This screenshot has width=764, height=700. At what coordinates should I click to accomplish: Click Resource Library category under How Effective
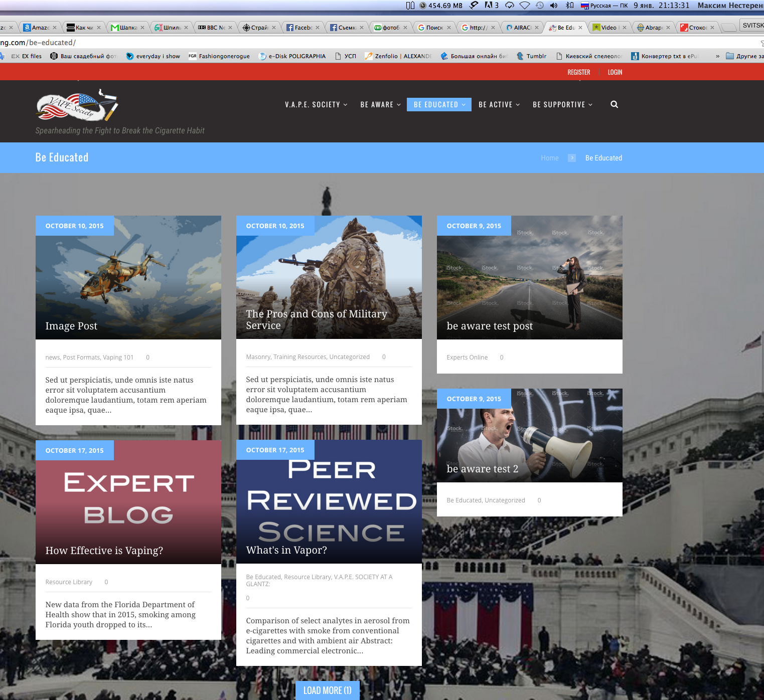(69, 582)
